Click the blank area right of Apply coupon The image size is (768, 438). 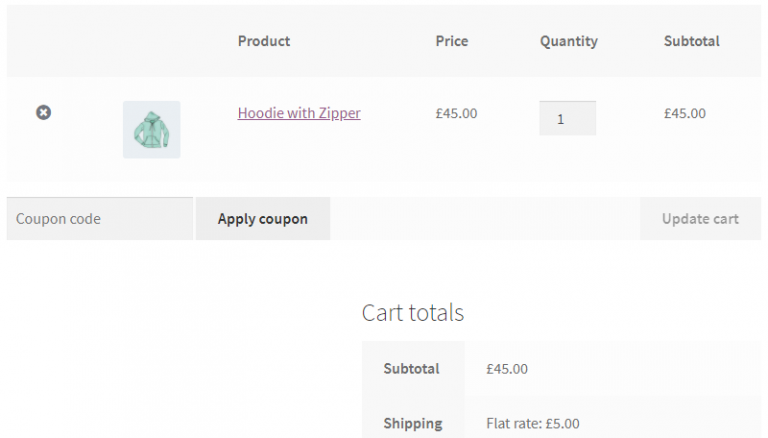coord(484,219)
